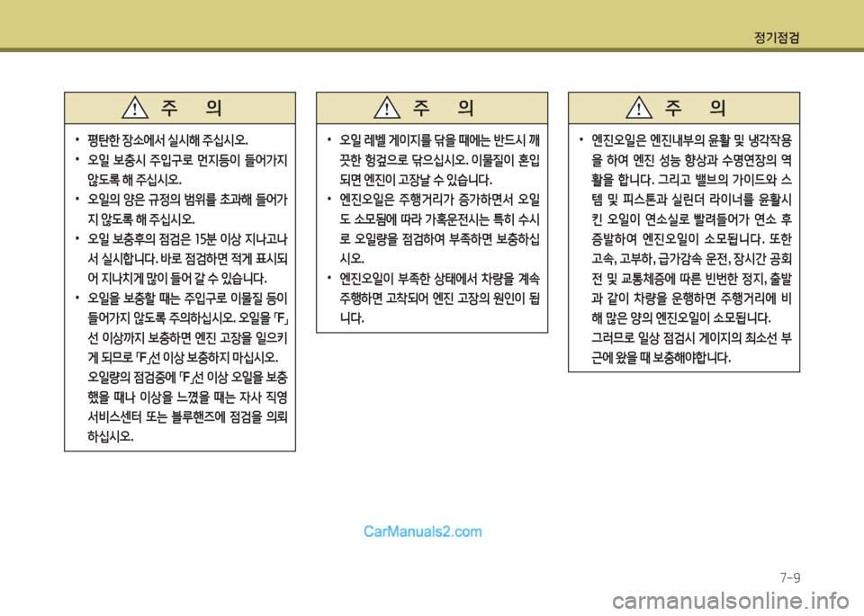Open the CarManuals2.com link
This screenshot has width=864, height=616.
point(423,531)
